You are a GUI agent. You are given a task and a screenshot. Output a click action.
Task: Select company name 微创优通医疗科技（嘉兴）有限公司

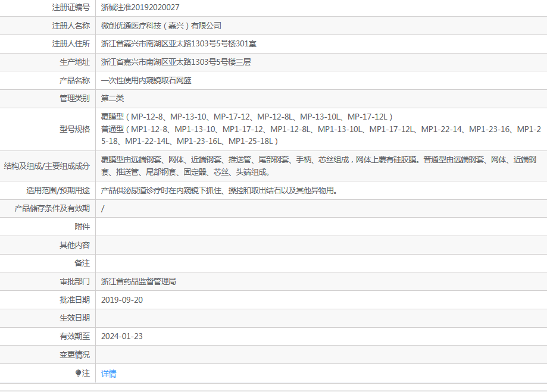[161, 26]
